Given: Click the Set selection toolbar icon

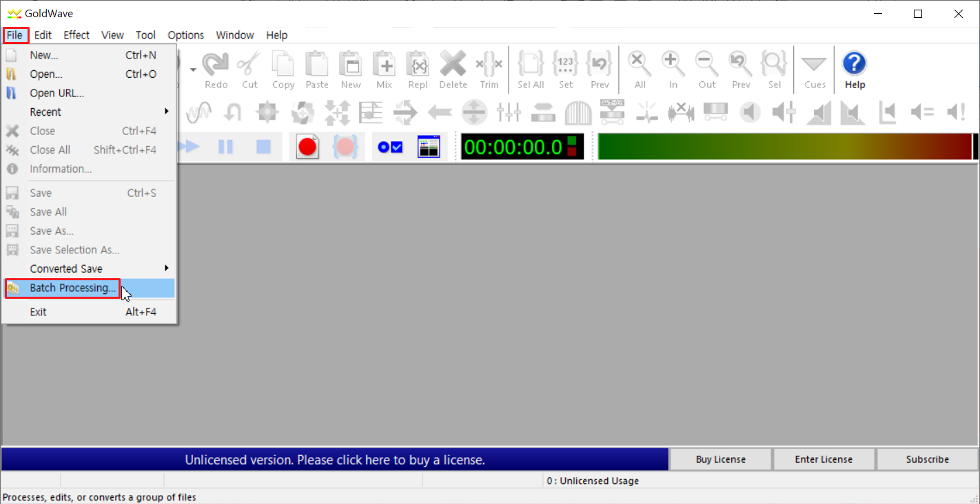Looking at the screenshot, I should 566,70.
